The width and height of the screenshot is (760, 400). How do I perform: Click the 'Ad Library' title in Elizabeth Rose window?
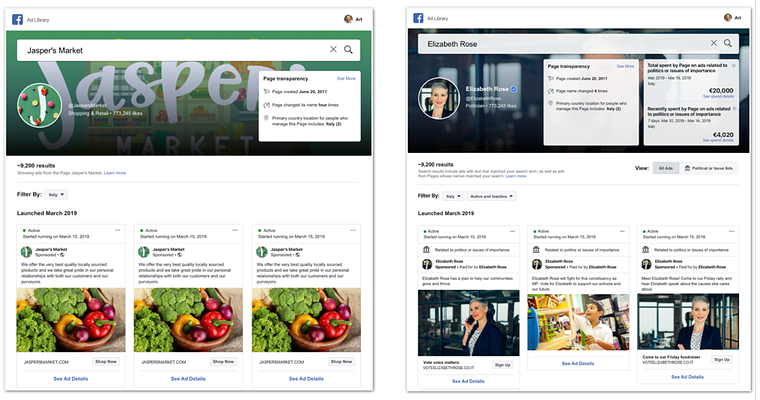point(437,18)
